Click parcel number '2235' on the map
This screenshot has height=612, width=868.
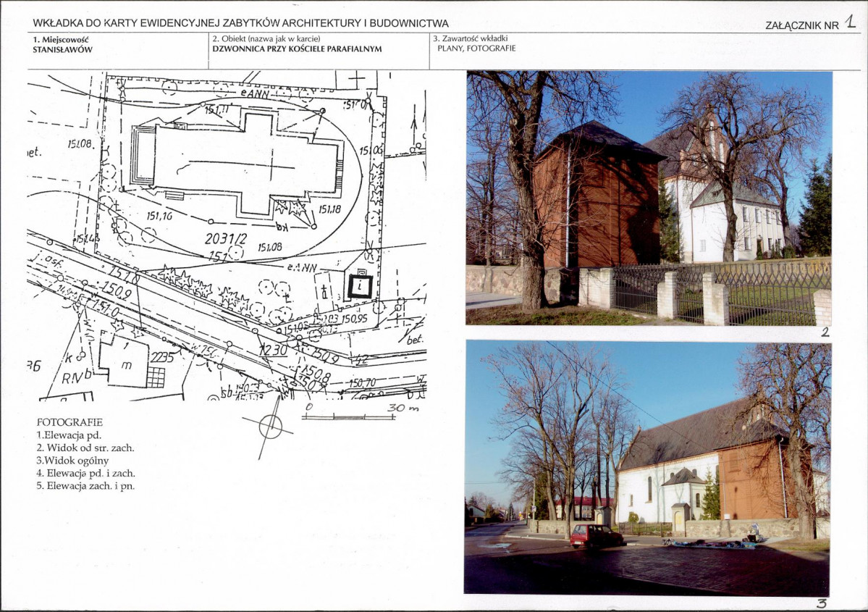pos(162,359)
